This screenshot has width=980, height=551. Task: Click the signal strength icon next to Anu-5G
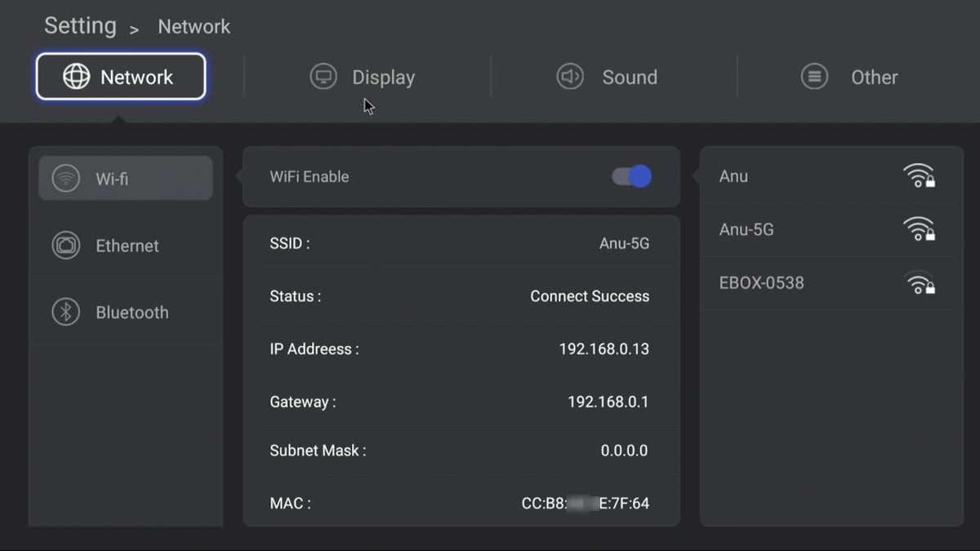[x=920, y=229]
